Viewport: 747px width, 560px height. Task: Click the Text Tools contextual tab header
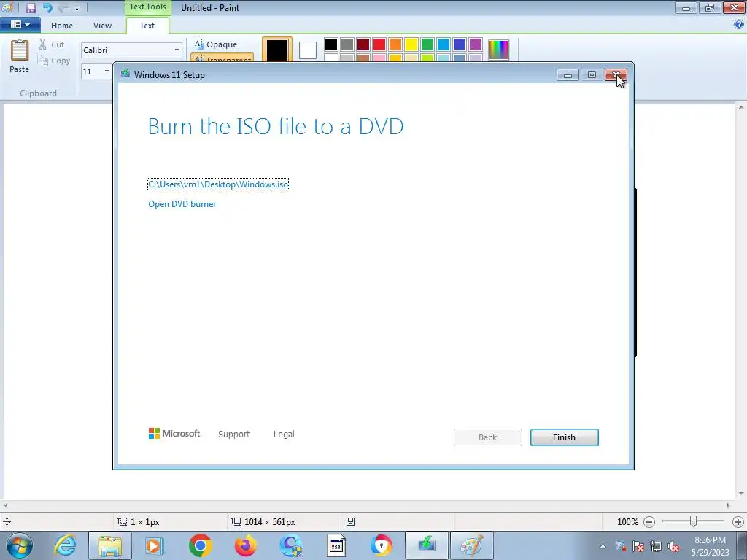[147, 7]
